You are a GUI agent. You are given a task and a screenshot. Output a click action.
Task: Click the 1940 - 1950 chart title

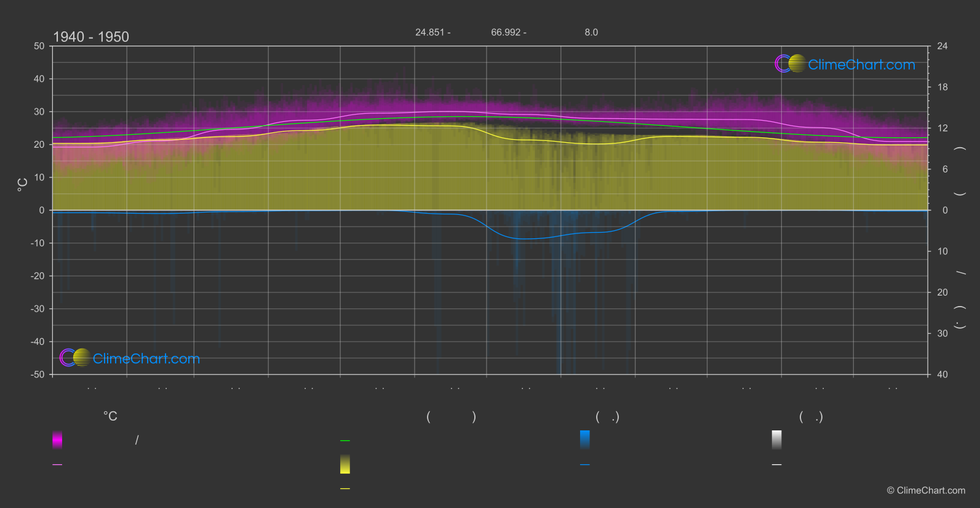pos(91,37)
